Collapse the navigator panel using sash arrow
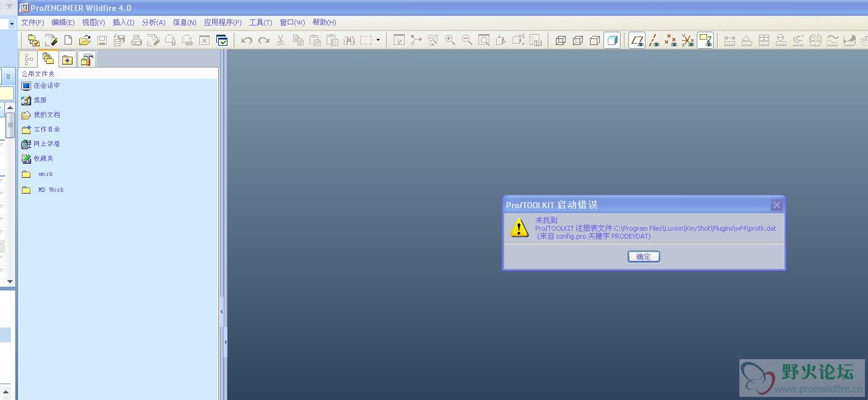868x400 pixels. point(221,311)
